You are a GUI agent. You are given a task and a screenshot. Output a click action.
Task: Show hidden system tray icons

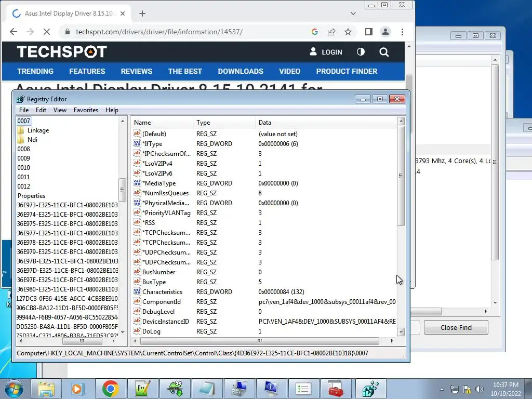[442, 389]
